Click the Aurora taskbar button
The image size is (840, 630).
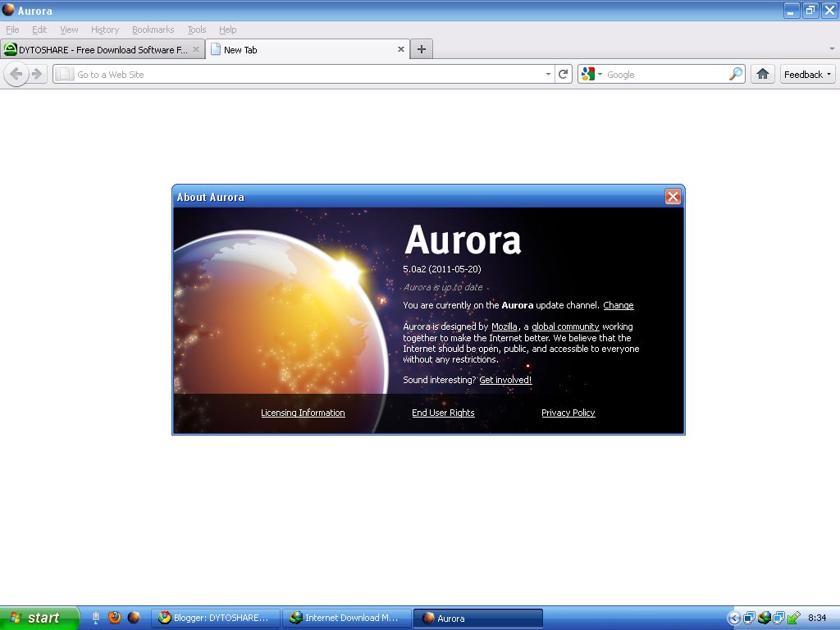(478, 618)
